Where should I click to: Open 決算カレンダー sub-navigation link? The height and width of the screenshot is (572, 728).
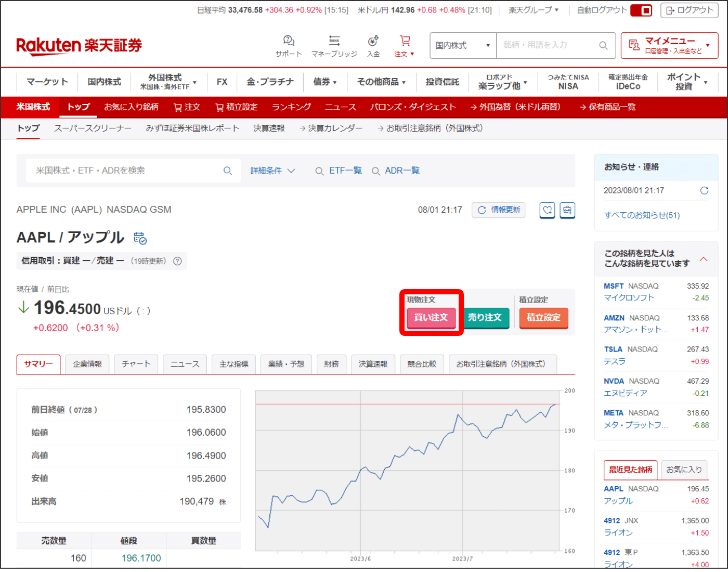coord(331,128)
